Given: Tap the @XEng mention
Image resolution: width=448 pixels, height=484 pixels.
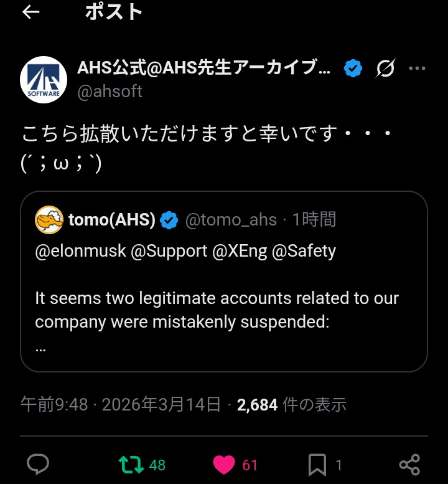Looking at the screenshot, I should tap(240, 251).
